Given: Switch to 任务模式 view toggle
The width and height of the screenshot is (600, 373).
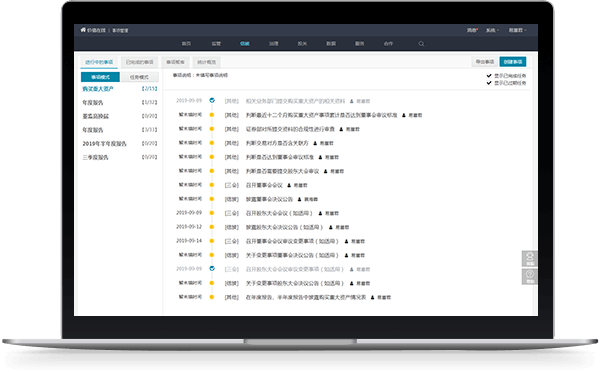Looking at the screenshot, I should (139, 77).
